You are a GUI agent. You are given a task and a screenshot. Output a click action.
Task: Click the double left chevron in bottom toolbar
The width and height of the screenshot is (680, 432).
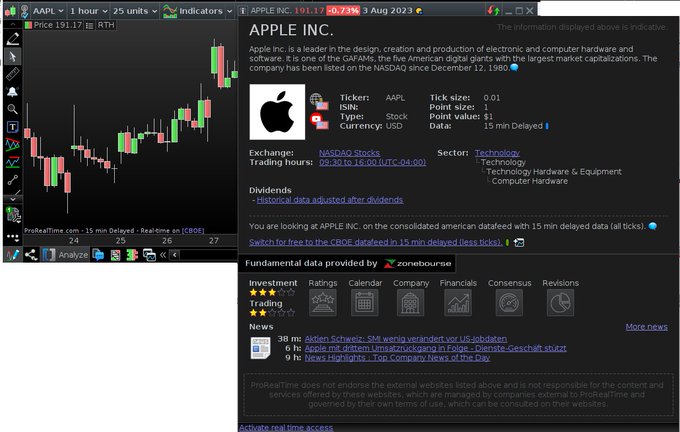(163, 255)
